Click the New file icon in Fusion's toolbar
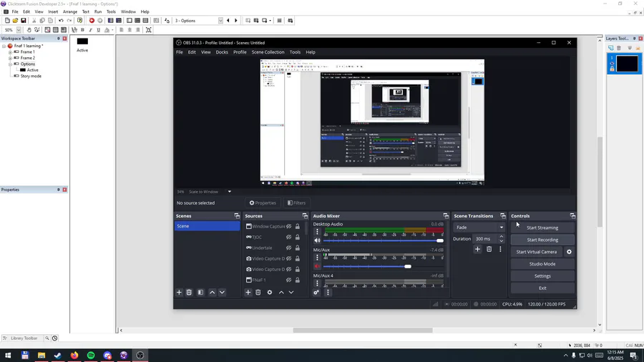Screen dimensions: 644x362 coord(7,21)
